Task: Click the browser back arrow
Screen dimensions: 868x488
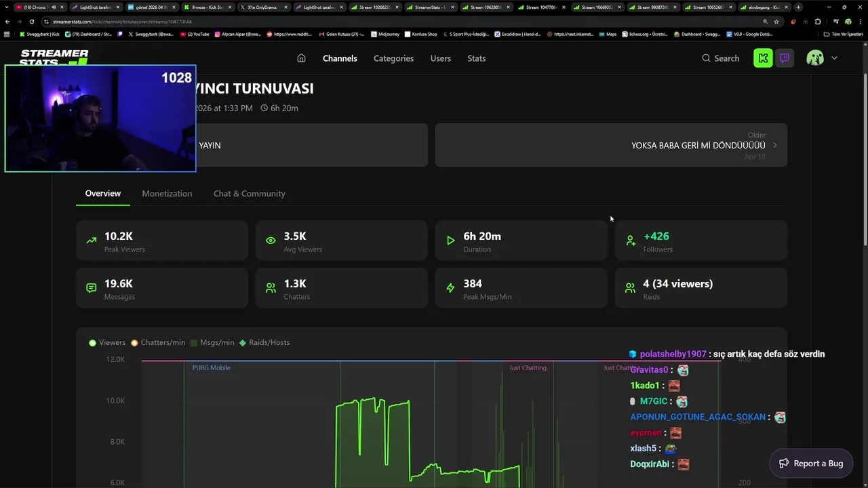Action: click(7, 21)
